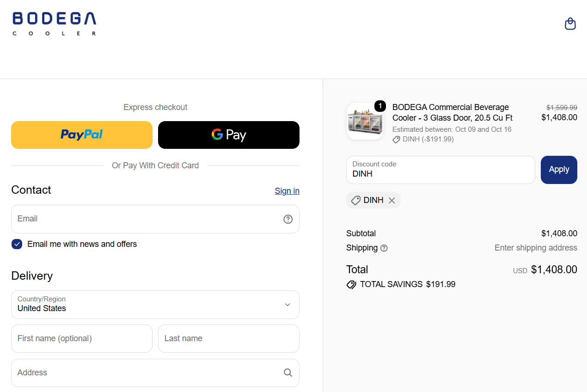Click the shipping info question mark icon
This screenshot has height=392, width=587.
coord(384,248)
